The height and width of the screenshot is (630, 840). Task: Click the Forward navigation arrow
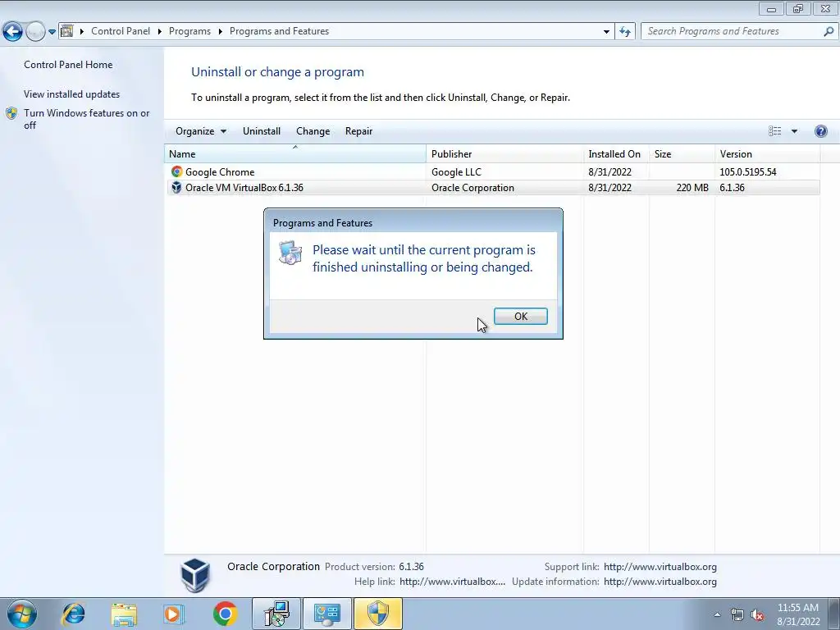point(35,32)
